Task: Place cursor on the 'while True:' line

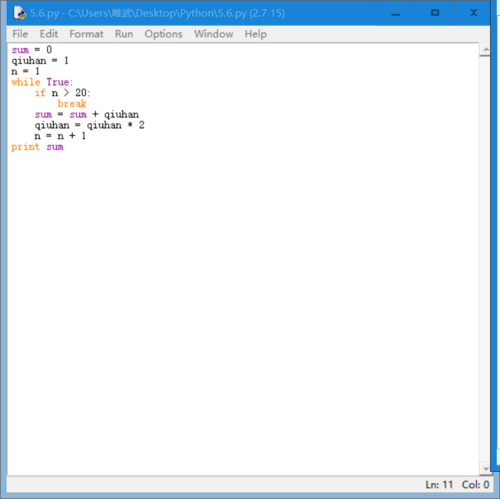Action: (x=42, y=82)
